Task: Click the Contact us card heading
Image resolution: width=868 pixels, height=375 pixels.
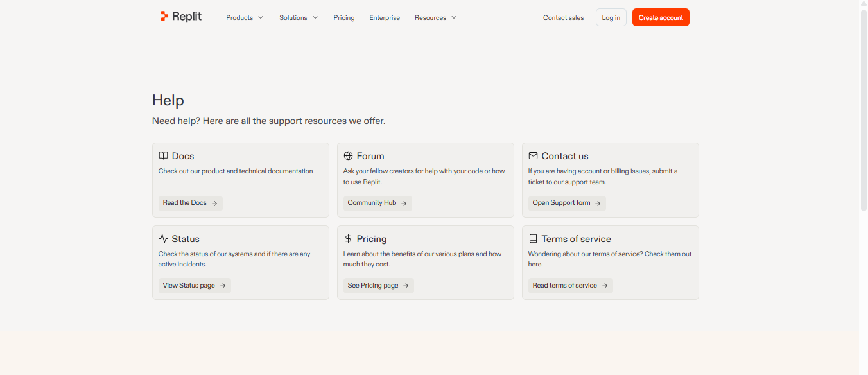Action: (565, 156)
